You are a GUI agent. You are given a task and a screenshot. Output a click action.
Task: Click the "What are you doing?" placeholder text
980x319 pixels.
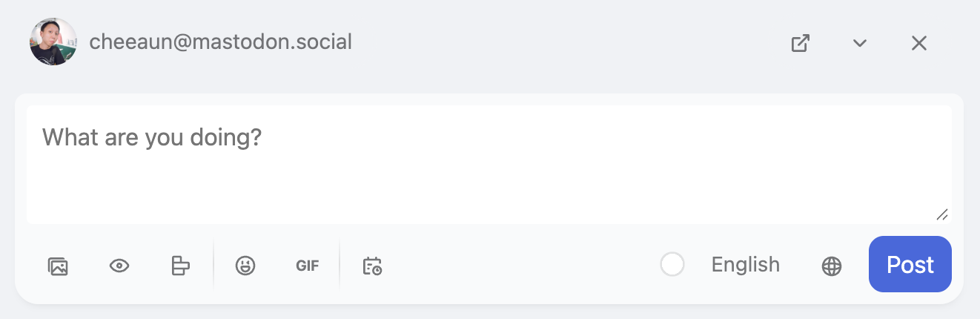(x=152, y=137)
